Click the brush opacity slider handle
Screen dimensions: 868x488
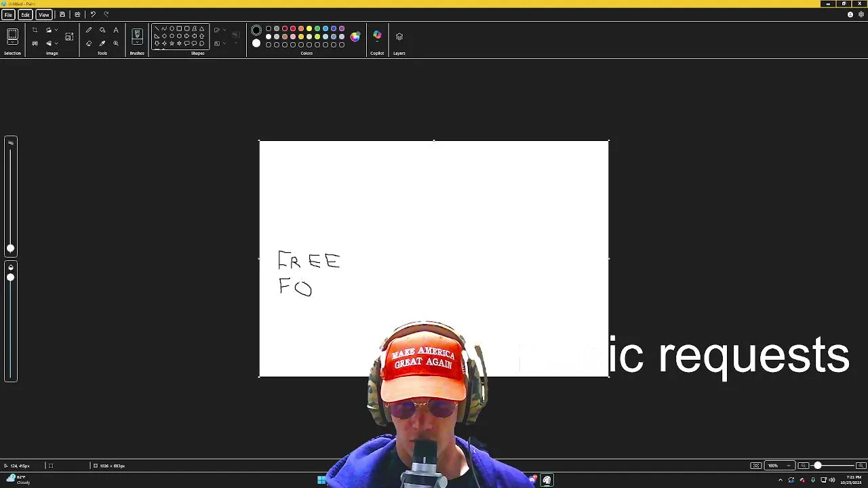10,277
